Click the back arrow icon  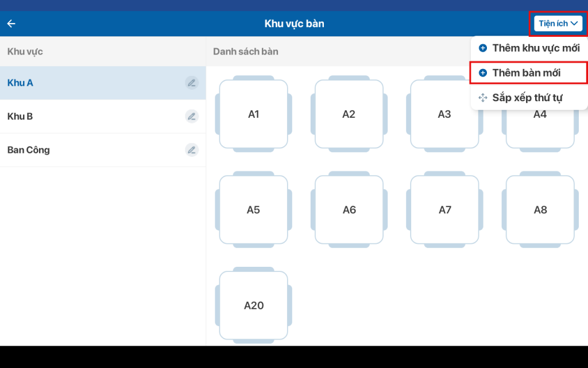tap(11, 24)
